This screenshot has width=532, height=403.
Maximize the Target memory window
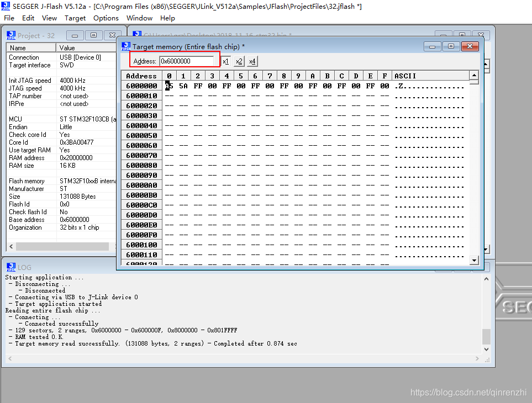[x=451, y=46]
